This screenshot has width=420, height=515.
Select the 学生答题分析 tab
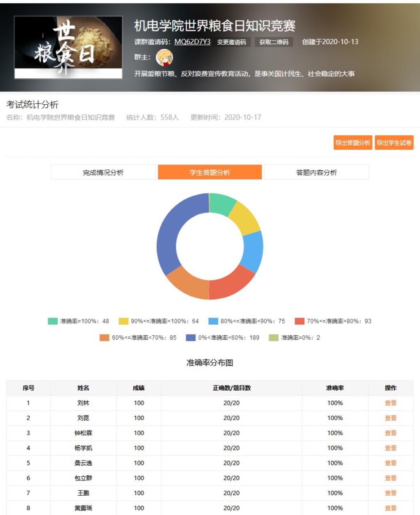[x=209, y=173]
